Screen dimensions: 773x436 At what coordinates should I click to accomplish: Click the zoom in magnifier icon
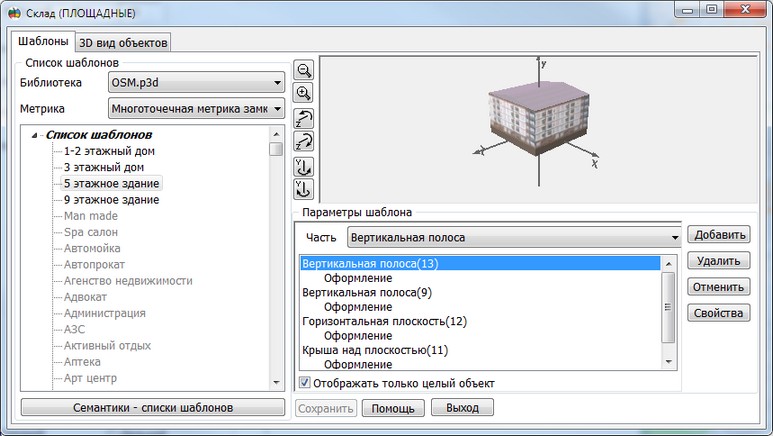coord(304,93)
